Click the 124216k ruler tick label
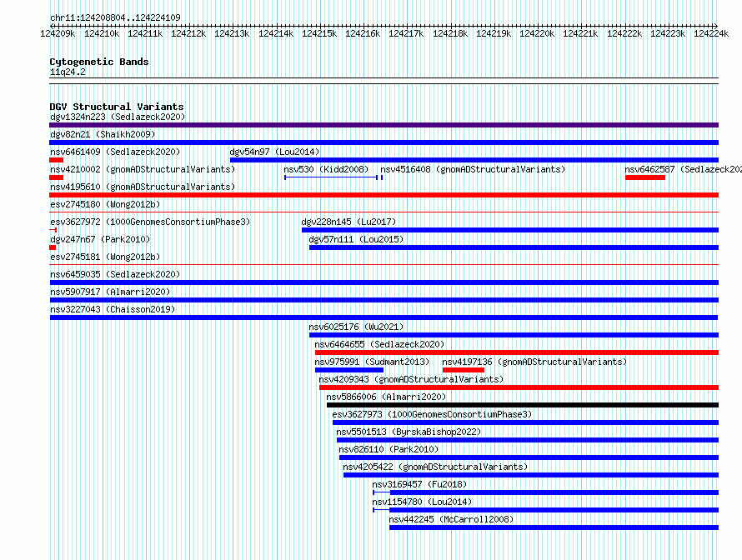The image size is (742, 560). tap(363, 33)
